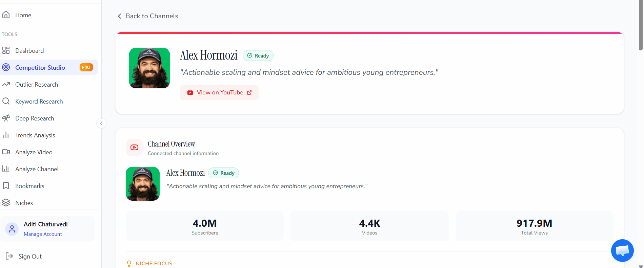Open the Manage Account link
This screenshot has height=268, width=644.
tap(43, 234)
